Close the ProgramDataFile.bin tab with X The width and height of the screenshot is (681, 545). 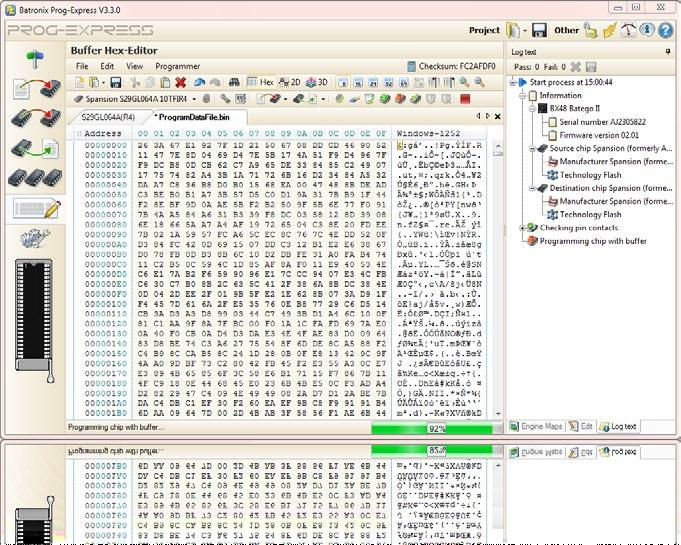point(498,116)
